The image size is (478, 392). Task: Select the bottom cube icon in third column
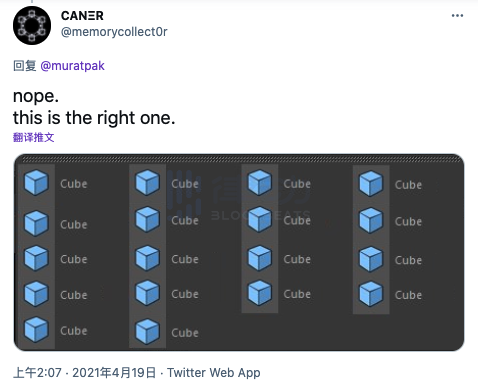(260, 293)
